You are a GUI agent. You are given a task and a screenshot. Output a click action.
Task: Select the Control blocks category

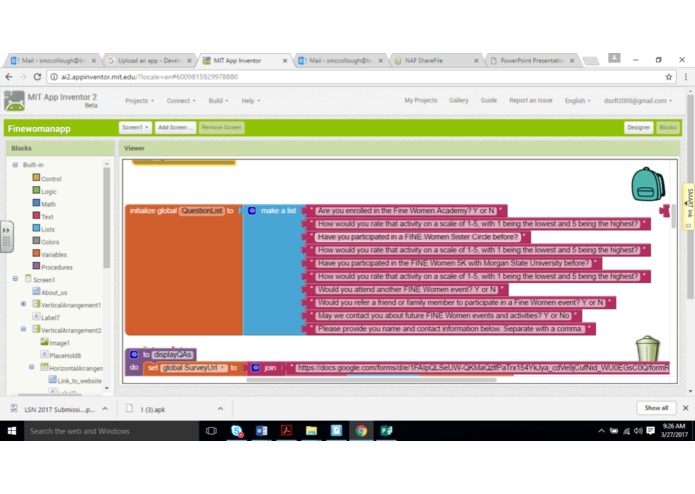[x=47, y=179]
